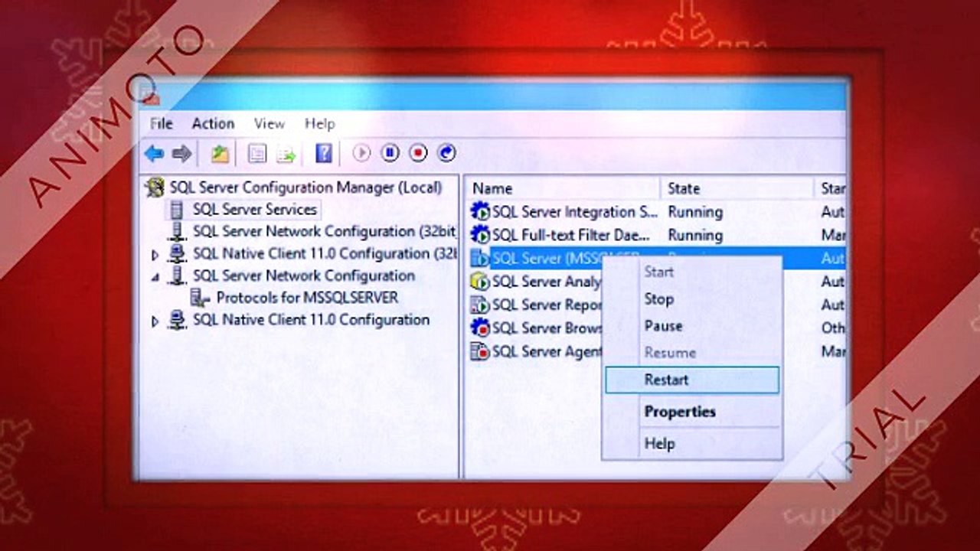This screenshot has height=551, width=980.
Task: Select SQL Server Services in the tree
Action: (x=254, y=210)
